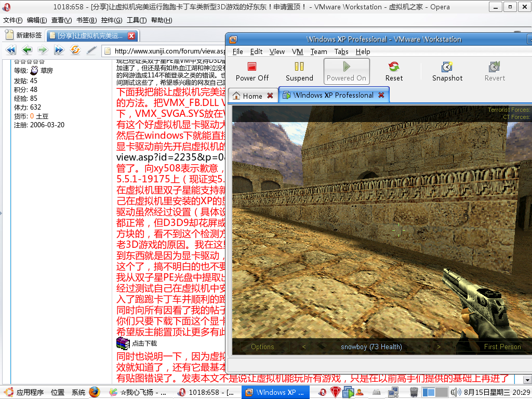This screenshot has height=399, width=532.
Task: Click the VMware tray icon
Action: pyautogui.click(x=349, y=392)
